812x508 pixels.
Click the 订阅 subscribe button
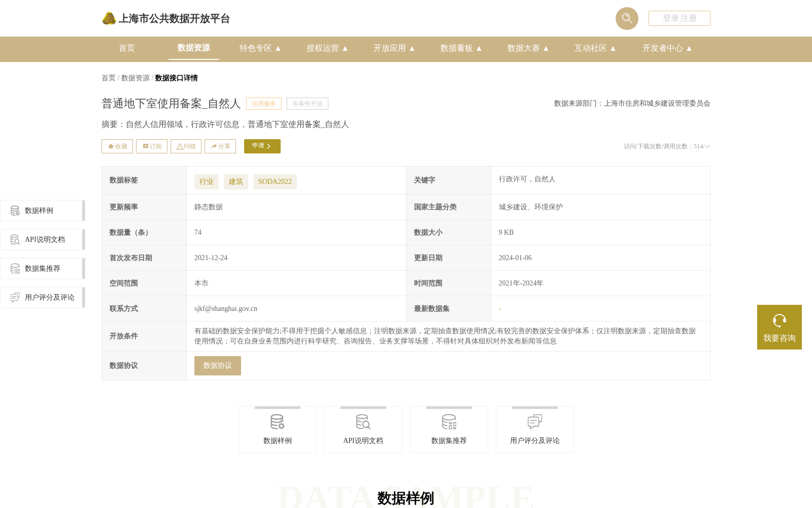(x=152, y=146)
